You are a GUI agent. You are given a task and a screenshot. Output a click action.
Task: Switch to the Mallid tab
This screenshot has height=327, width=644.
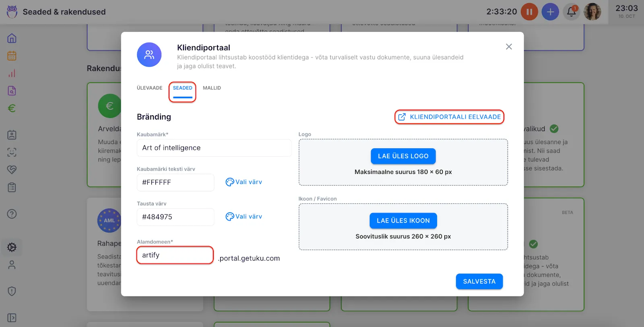tap(212, 88)
